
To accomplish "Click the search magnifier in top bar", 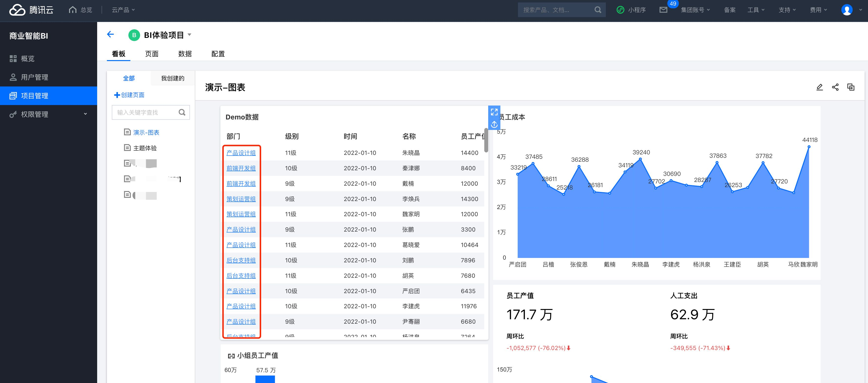I will tap(598, 10).
